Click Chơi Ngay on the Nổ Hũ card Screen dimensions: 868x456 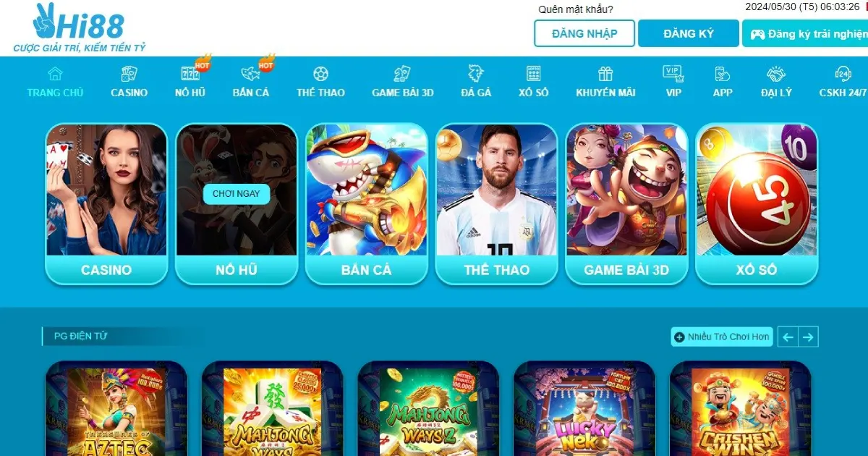tap(236, 194)
